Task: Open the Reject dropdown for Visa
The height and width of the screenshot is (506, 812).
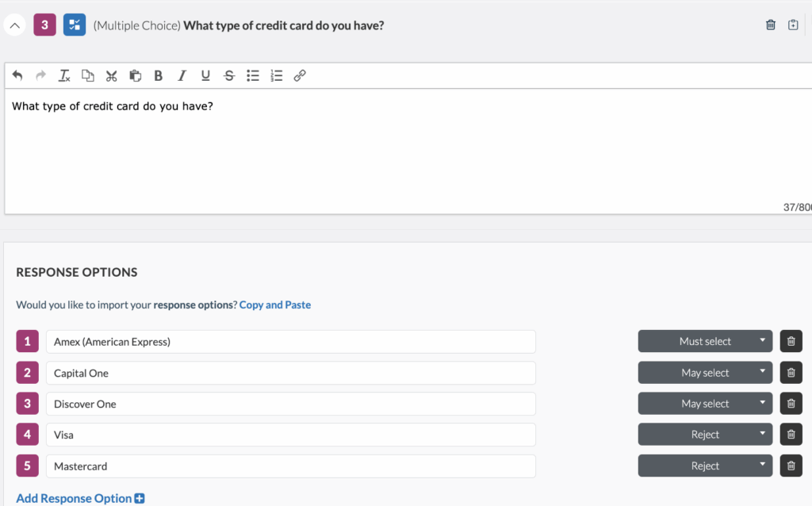Action: (x=704, y=434)
